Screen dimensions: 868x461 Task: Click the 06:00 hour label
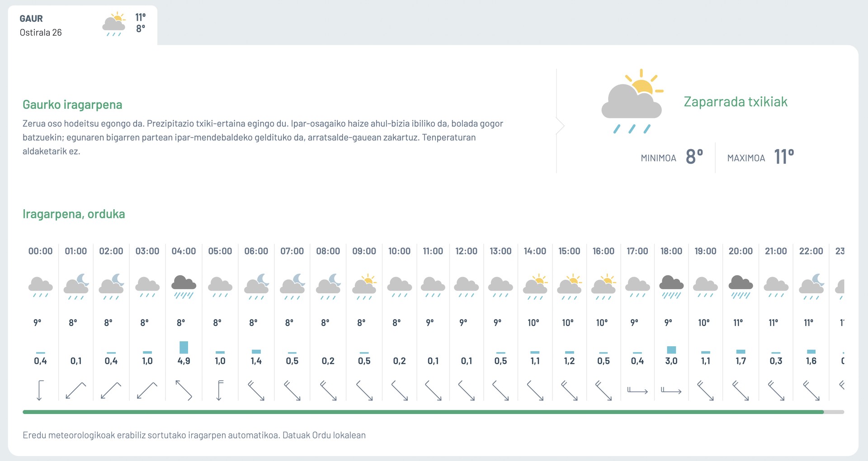(256, 251)
